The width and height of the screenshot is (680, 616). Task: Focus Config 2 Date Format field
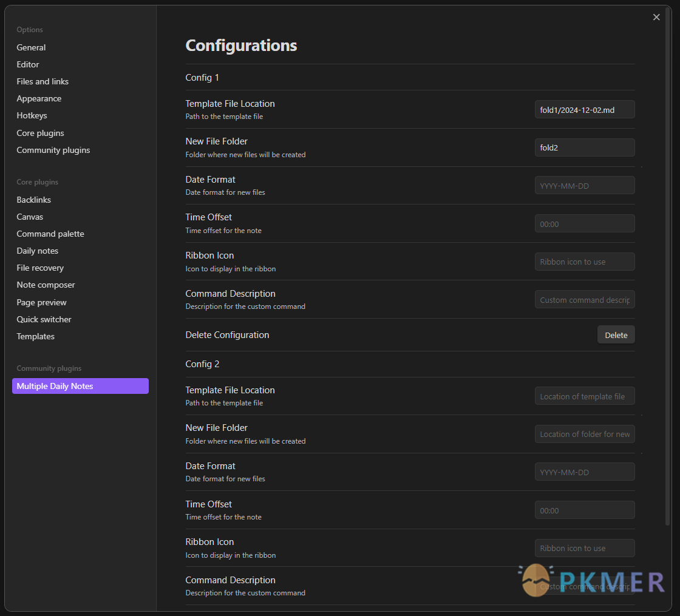585,472
